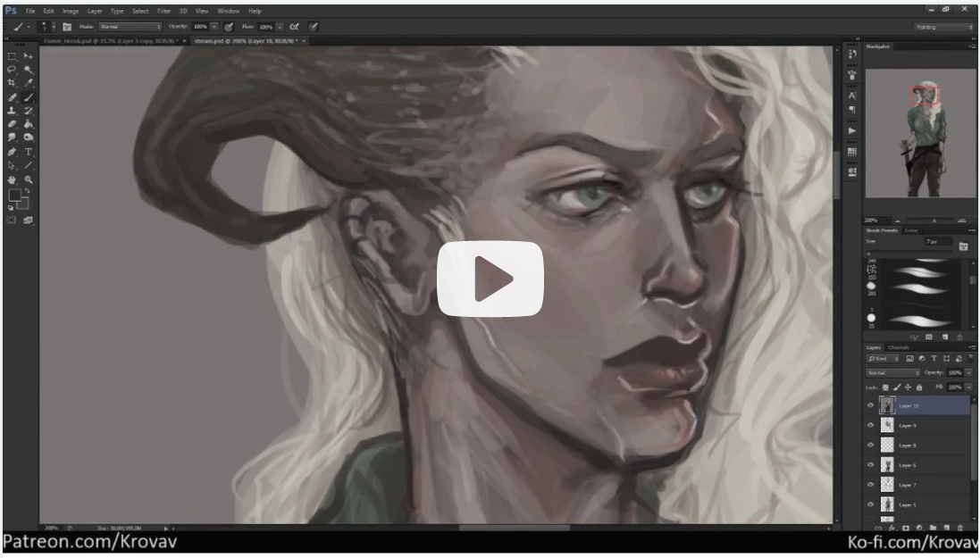Viewport: 980px width, 558px height.
Task: Select the History Brush tool
Action: [x=28, y=111]
